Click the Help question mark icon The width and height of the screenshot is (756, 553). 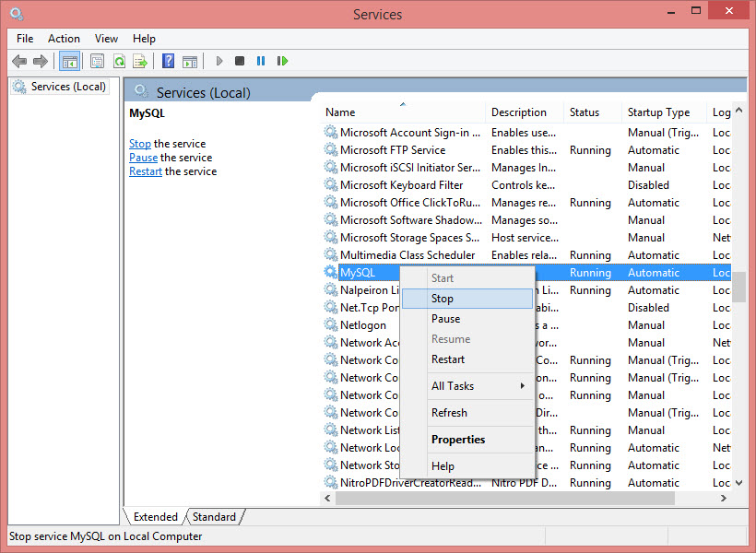click(168, 61)
